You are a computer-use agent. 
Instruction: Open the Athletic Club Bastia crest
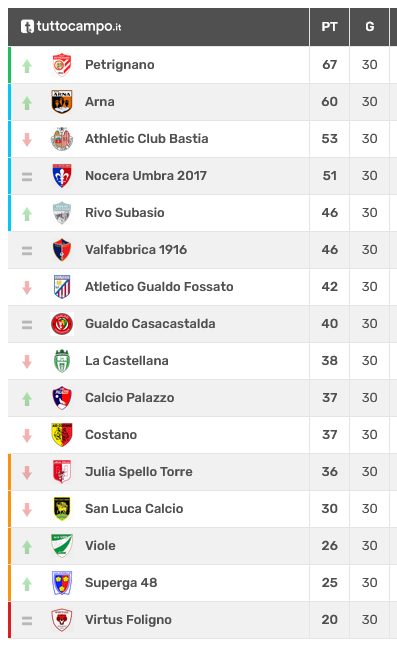(62, 139)
